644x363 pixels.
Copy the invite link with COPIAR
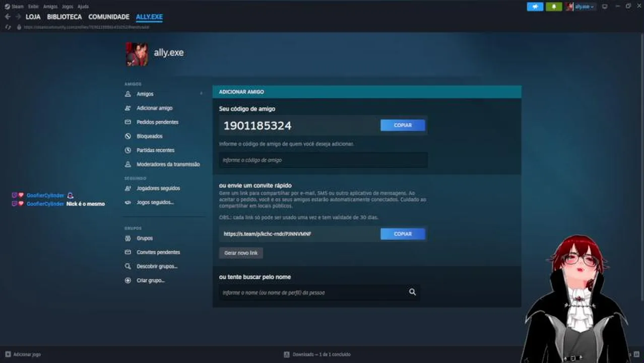403,234
